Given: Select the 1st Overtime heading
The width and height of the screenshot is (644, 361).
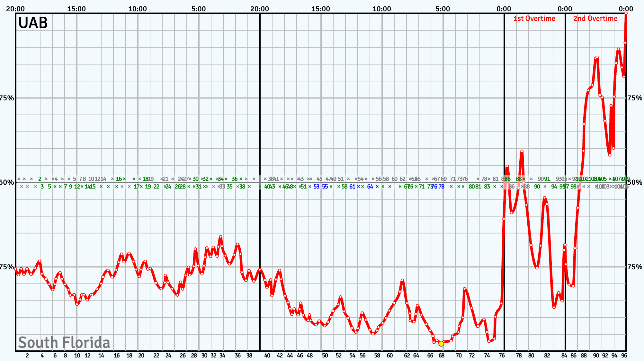Looking at the screenshot, I should point(534,19).
